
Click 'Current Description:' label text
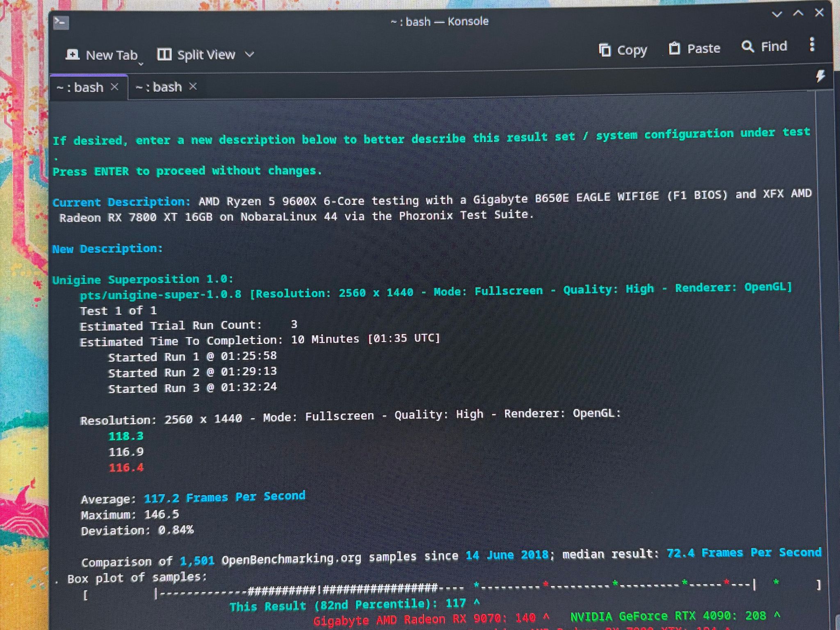[121, 202]
